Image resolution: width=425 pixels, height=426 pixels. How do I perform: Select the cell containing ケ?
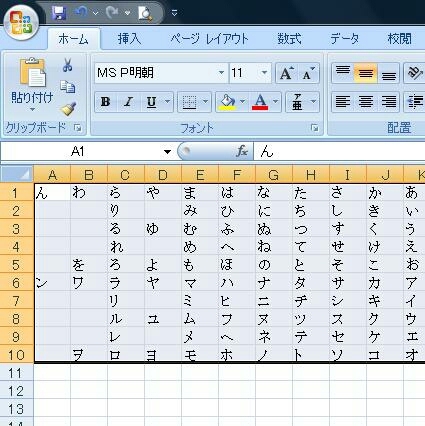click(385, 337)
